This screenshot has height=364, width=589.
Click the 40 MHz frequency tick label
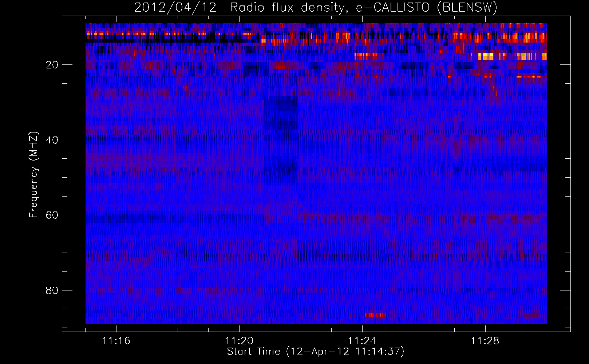tap(52, 140)
